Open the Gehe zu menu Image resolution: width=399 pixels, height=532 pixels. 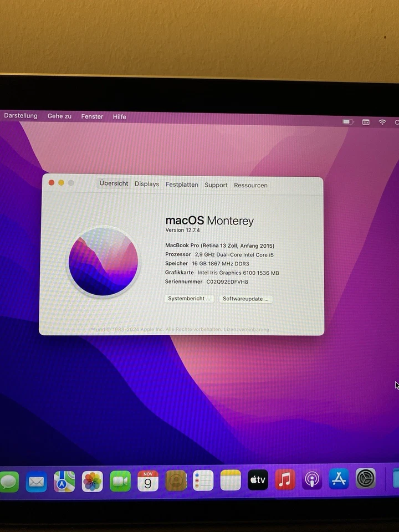[x=59, y=116]
